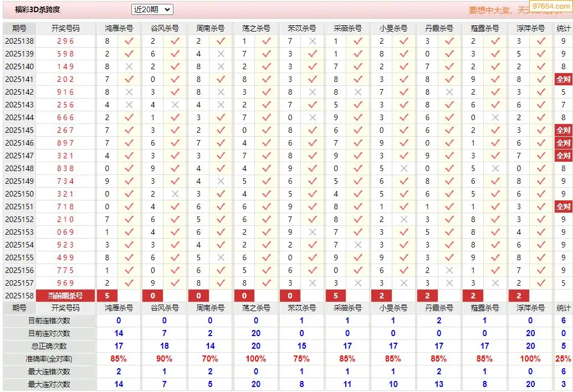Image resolution: width=573 pixels, height=392 pixels.
Task: Click the gray X mark for 小旻 in row 2025148
Action: [x=404, y=169]
